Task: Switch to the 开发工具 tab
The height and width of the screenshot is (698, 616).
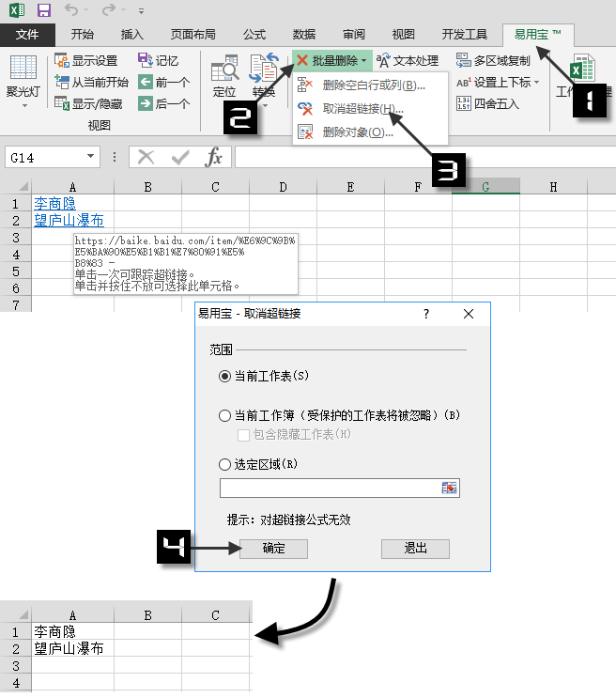Action: tap(464, 34)
